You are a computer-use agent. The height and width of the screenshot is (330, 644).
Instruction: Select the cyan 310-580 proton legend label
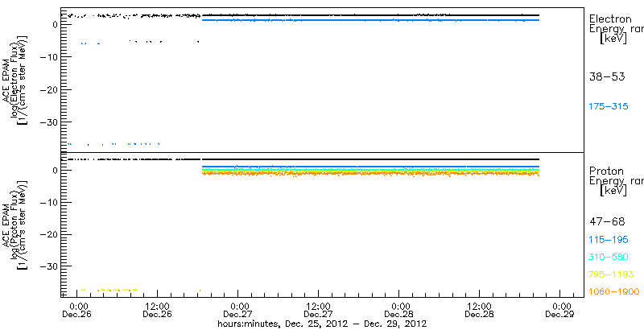coord(609,257)
